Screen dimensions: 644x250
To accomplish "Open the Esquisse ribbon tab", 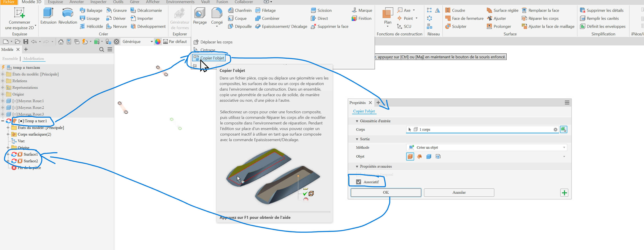I will coord(55,2).
